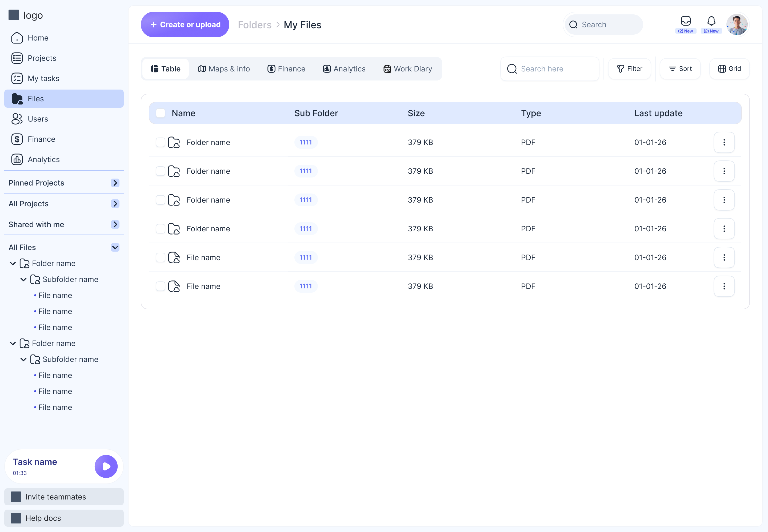Open more options for first Folder name row

[724, 142]
